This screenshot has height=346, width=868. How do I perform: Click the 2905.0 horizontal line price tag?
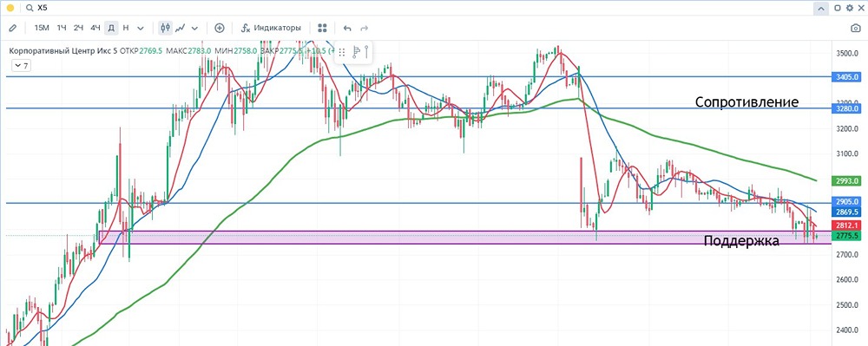point(847,202)
